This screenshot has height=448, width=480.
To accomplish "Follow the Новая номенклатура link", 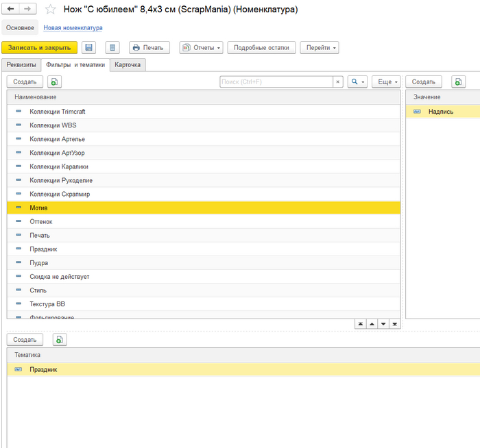I will click(73, 28).
